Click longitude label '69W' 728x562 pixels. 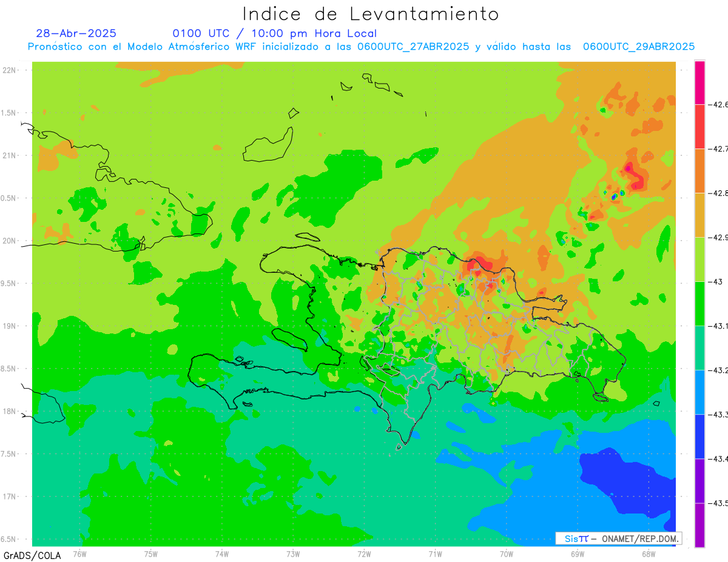(x=578, y=553)
